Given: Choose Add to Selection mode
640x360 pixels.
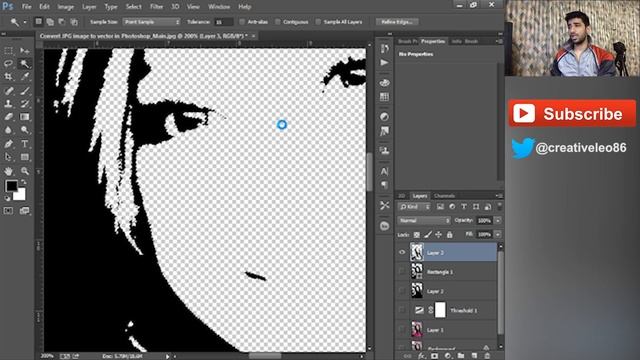Looking at the screenshot, I should (x=50, y=22).
